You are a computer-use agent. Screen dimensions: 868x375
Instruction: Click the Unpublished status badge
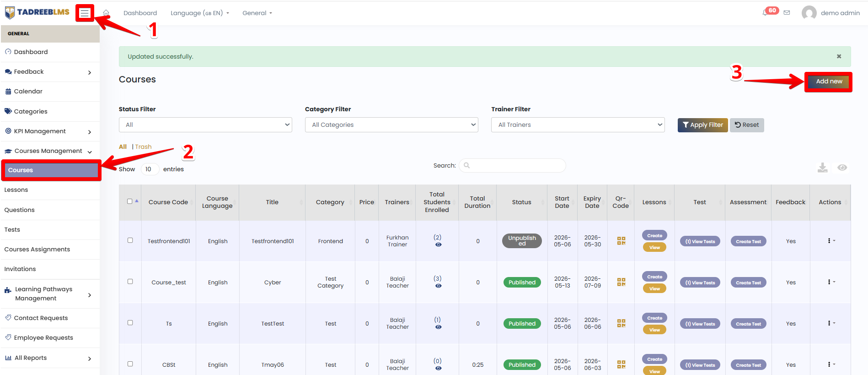(522, 241)
